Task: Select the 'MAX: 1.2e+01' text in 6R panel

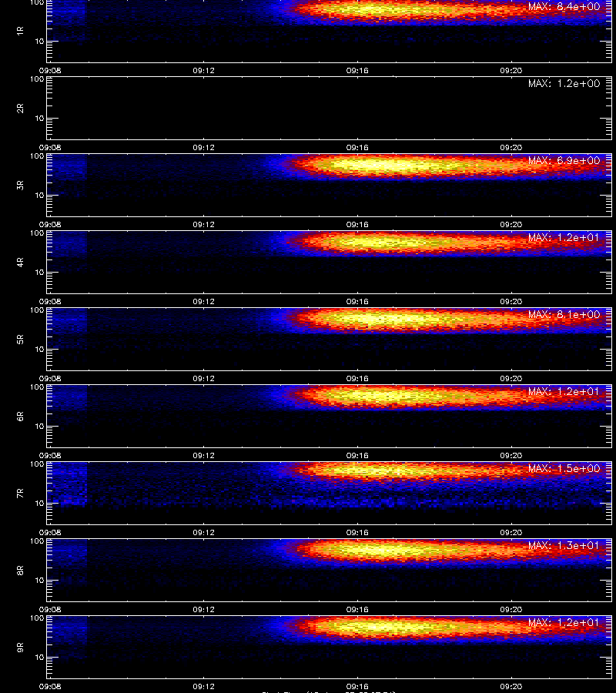Action: coord(564,392)
